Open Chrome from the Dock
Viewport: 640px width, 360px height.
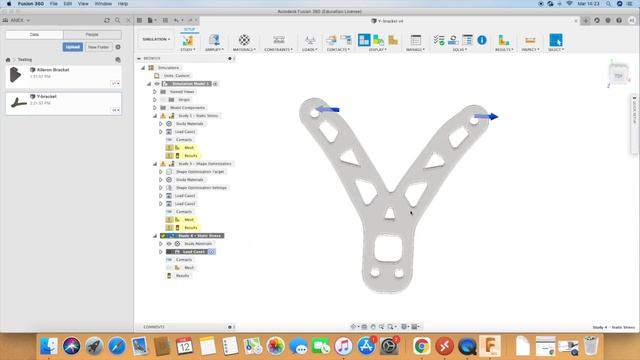[x=421, y=346]
